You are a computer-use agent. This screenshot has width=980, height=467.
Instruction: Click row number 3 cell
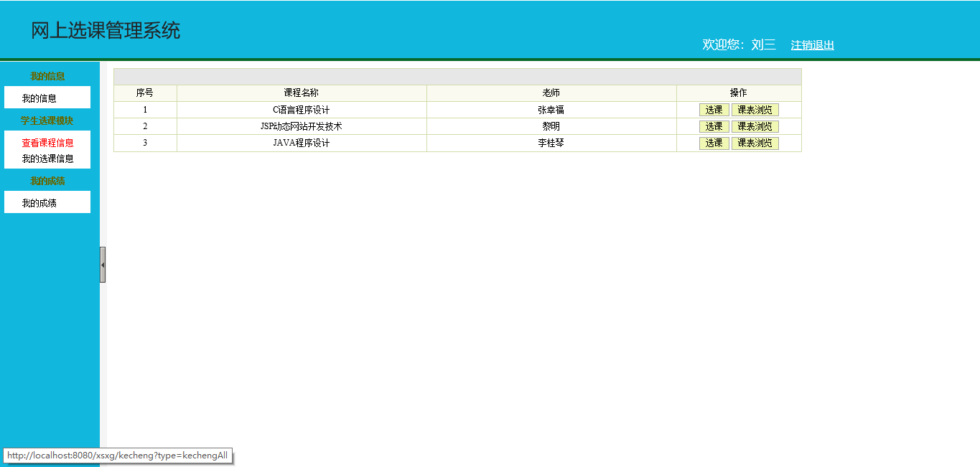click(145, 143)
